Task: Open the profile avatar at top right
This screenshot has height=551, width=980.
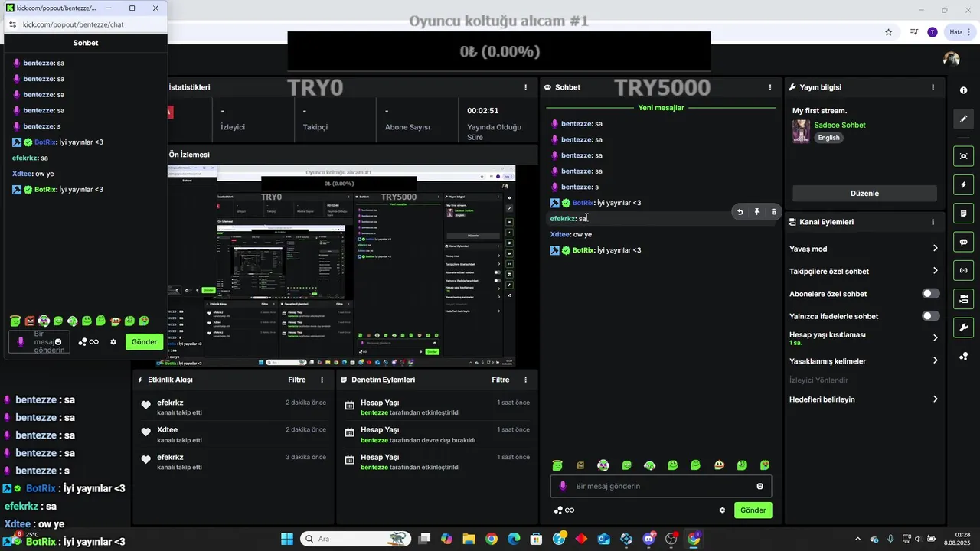Action: pyautogui.click(x=951, y=59)
